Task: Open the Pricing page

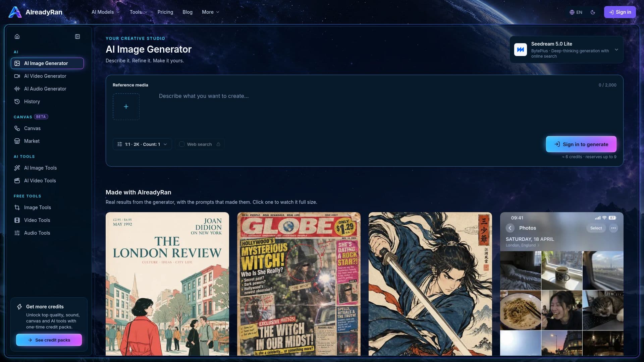Action: (x=165, y=12)
